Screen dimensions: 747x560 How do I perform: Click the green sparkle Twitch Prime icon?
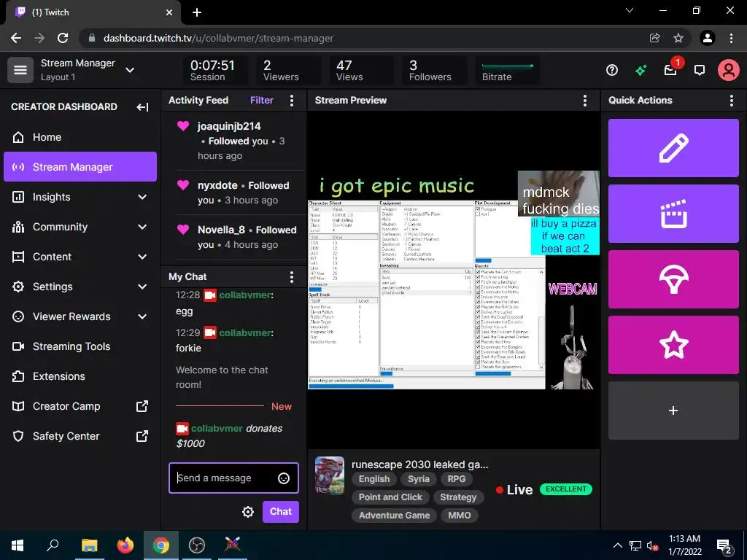pos(640,71)
